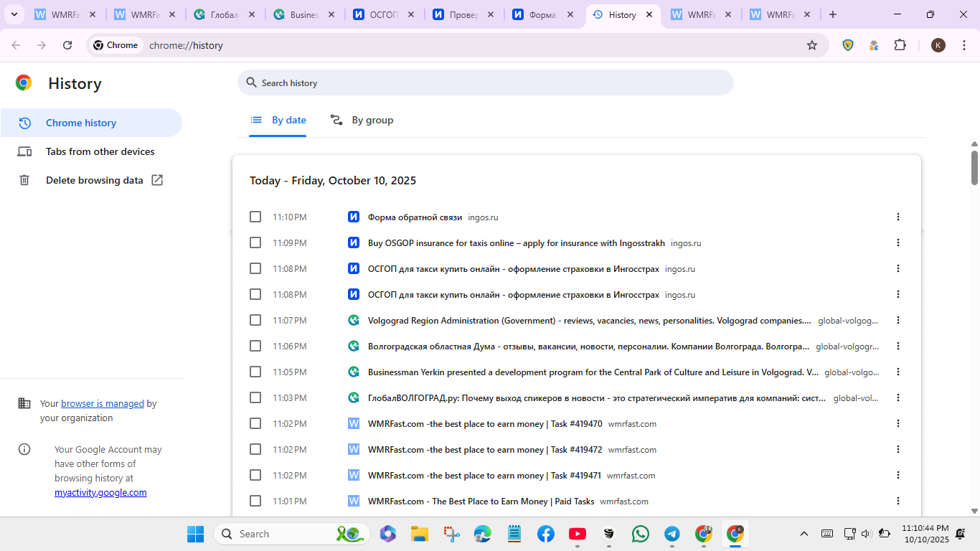Open the profile avatar K
Viewport: 980px width, 551px height.
click(x=938, y=45)
